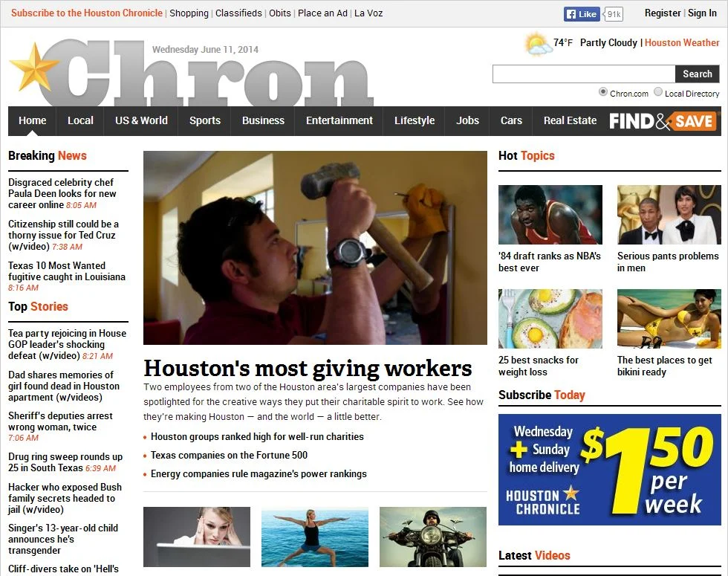The image size is (728, 576).
Task: Click the Facebook 91k like counter
Action: click(614, 14)
